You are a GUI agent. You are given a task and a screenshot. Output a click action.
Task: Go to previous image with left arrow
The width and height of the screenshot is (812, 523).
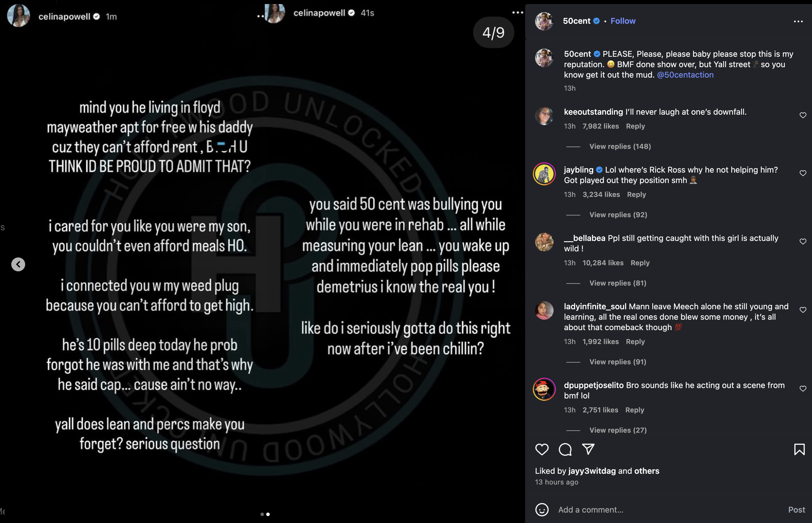click(18, 264)
